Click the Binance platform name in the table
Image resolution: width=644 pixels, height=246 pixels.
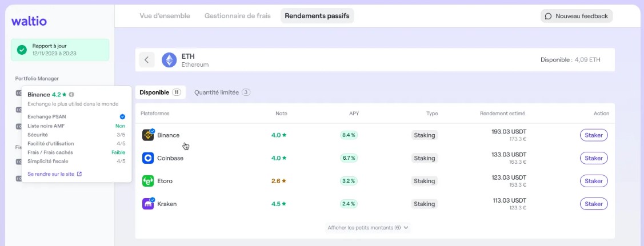(x=169, y=135)
